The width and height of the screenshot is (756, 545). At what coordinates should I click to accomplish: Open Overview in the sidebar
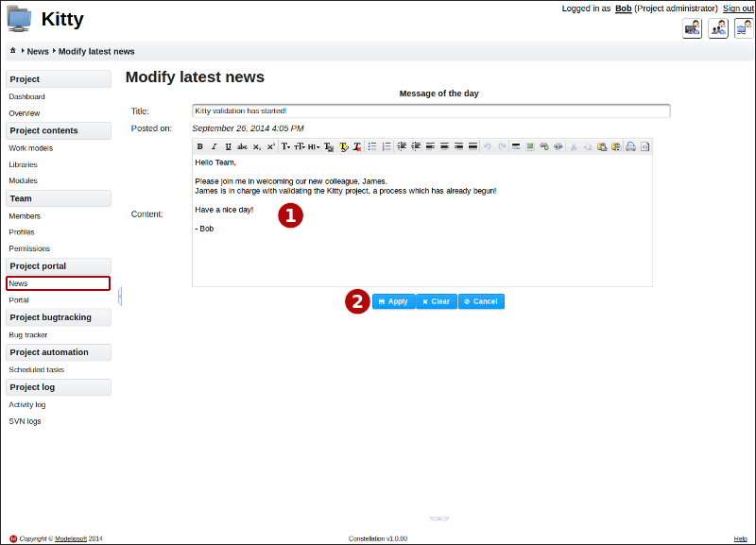pyautogui.click(x=25, y=113)
